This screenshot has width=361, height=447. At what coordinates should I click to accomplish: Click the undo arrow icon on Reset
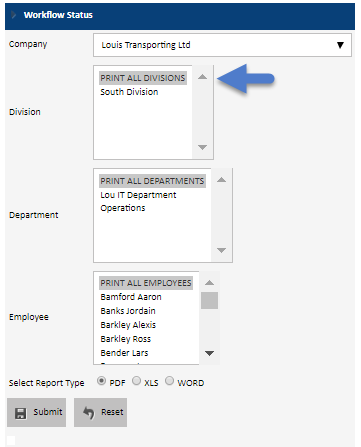[x=89, y=413]
